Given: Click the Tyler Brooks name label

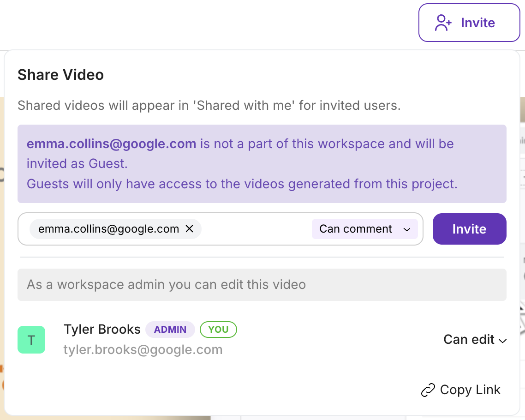Looking at the screenshot, I should (102, 330).
